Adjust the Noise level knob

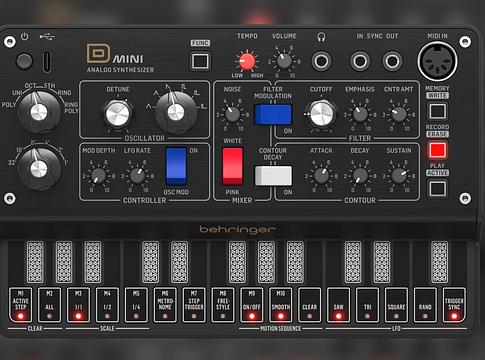pyautogui.click(x=232, y=114)
